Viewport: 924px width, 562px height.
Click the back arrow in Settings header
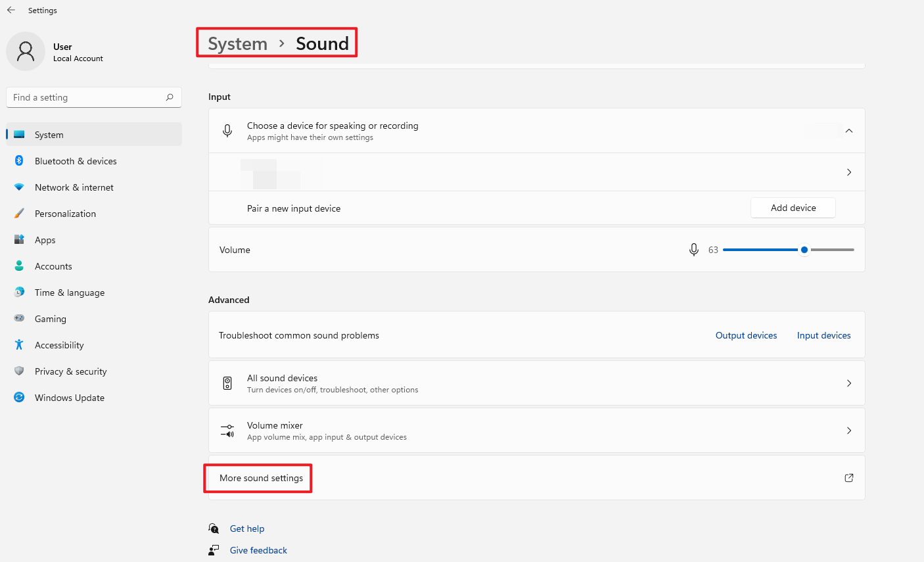click(x=11, y=11)
